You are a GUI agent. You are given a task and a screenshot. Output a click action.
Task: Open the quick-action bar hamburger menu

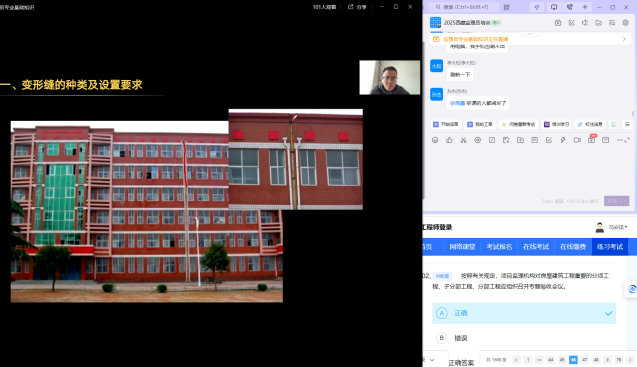[x=627, y=124]
